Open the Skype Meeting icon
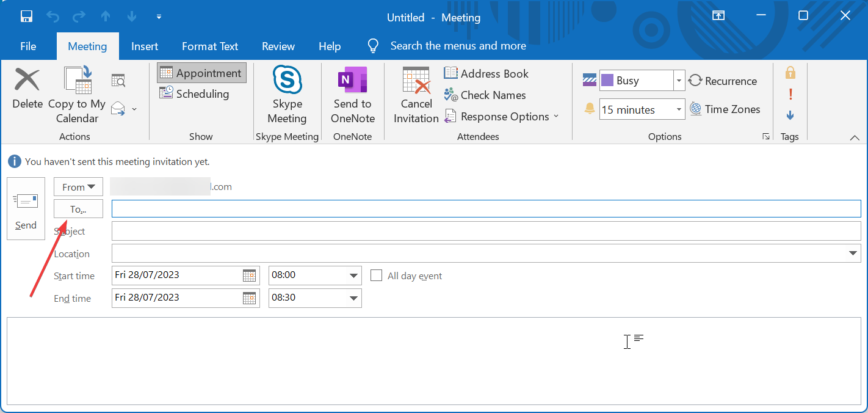 click(x=287, y=80)
